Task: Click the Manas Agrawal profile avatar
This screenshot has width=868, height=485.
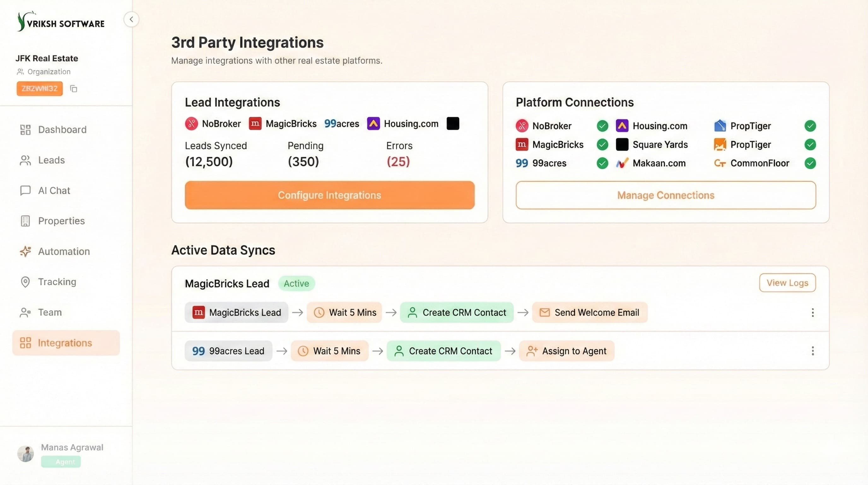Action: 26,454
